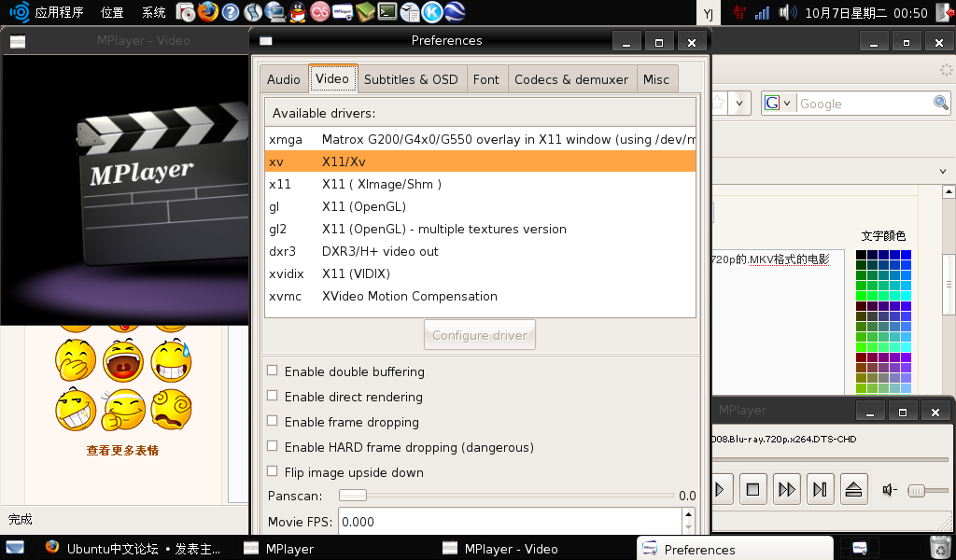
Task: Open the Codecs & demuxer tab
Action: [x=571, y=79]
